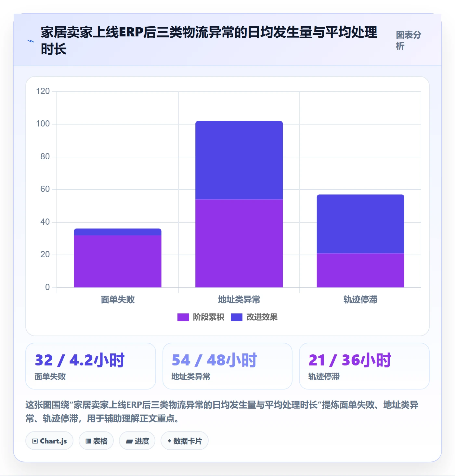
Task: Open the 21 / 36小时 data card
Action: [x=364, y=366]
